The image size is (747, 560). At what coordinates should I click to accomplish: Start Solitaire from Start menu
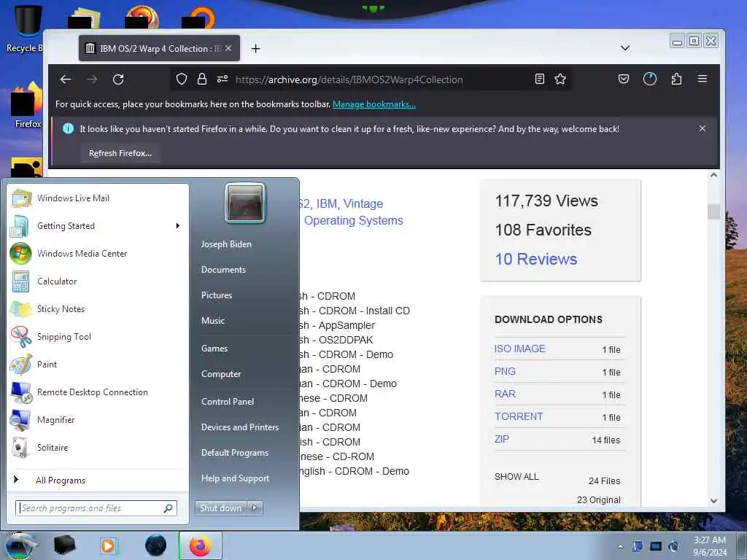pyautogui.click(x=98, y=448)
